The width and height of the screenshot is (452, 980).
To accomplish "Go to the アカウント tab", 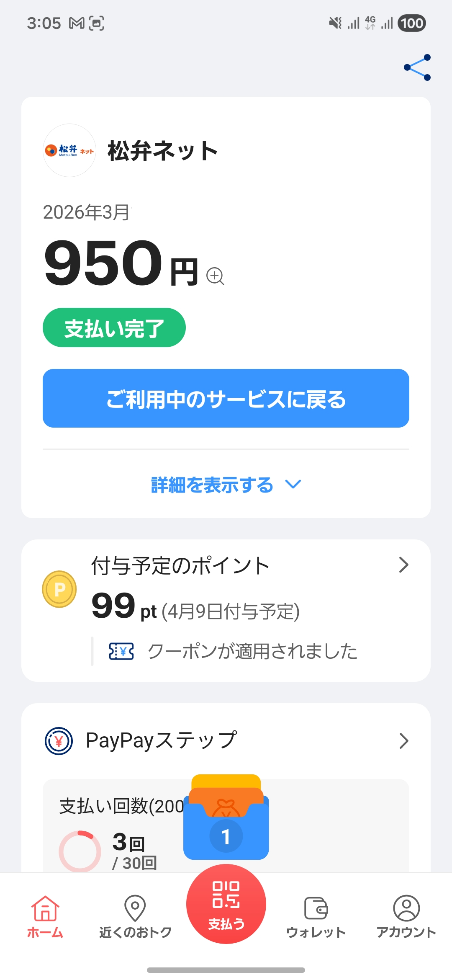I will pyautogui.click(x=406, y=916).
